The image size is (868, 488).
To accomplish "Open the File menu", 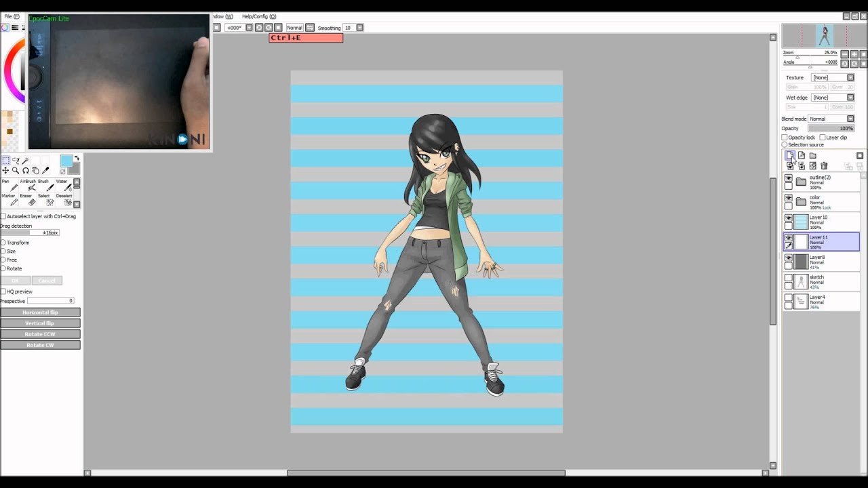I will click(12, 16).
